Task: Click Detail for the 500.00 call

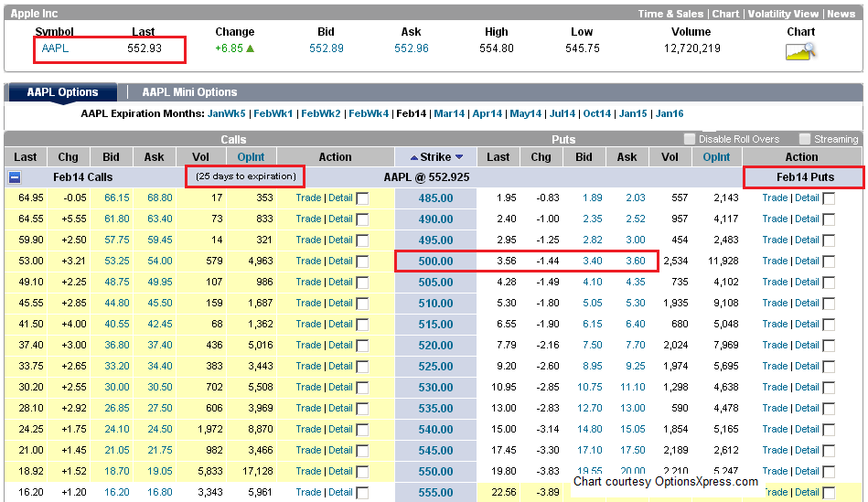Action: pos(340,261)
